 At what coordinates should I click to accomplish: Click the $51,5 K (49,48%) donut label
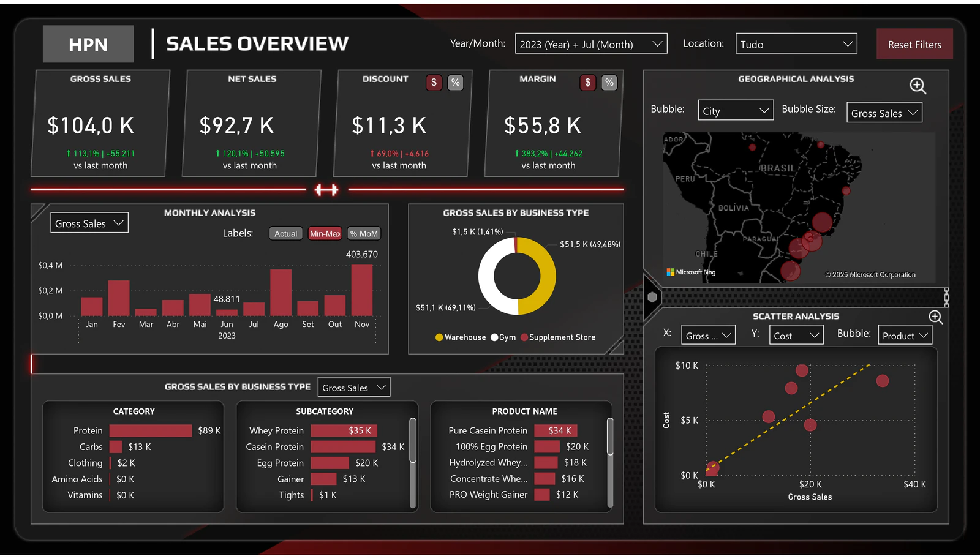coord(590,244)
